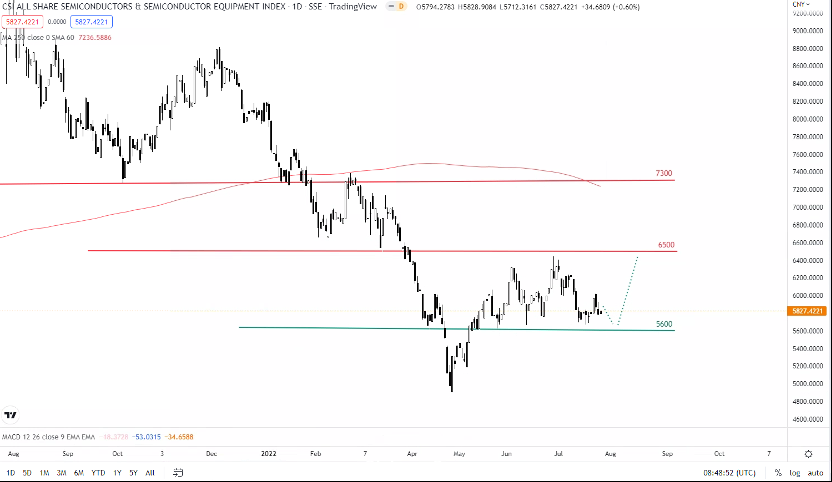Toggle logarithmic scale with the log button
The image size is (832, 482).
point(794,472)
